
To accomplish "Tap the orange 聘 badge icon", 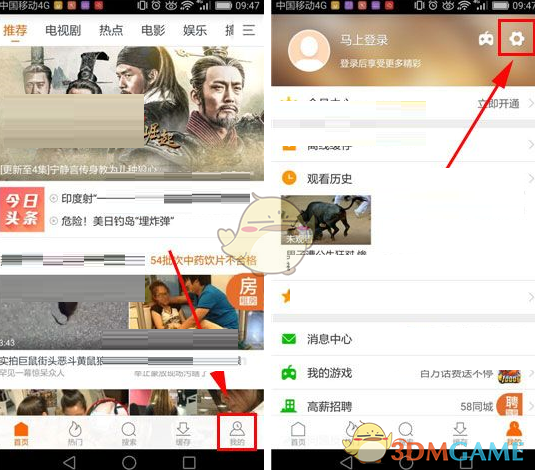I will [x=509, y=404].
